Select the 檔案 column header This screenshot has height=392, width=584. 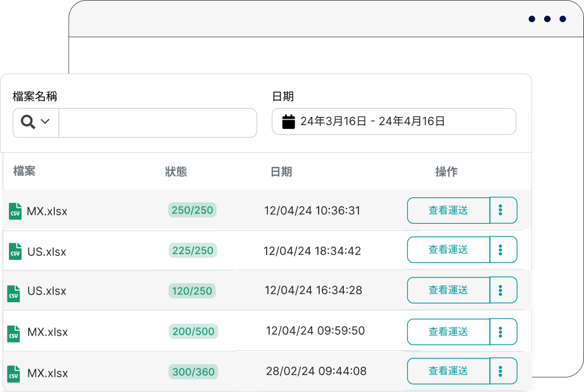tap(24, 171)
